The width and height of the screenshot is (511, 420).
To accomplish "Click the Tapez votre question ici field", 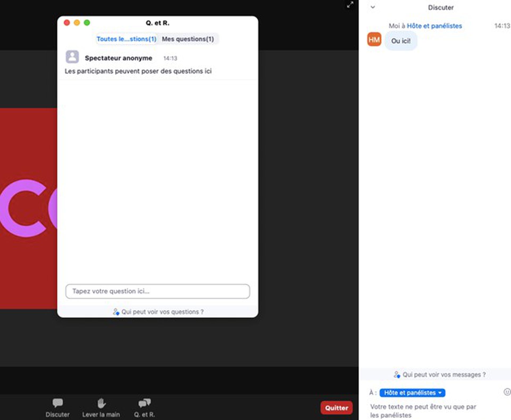I will (158, 291).
